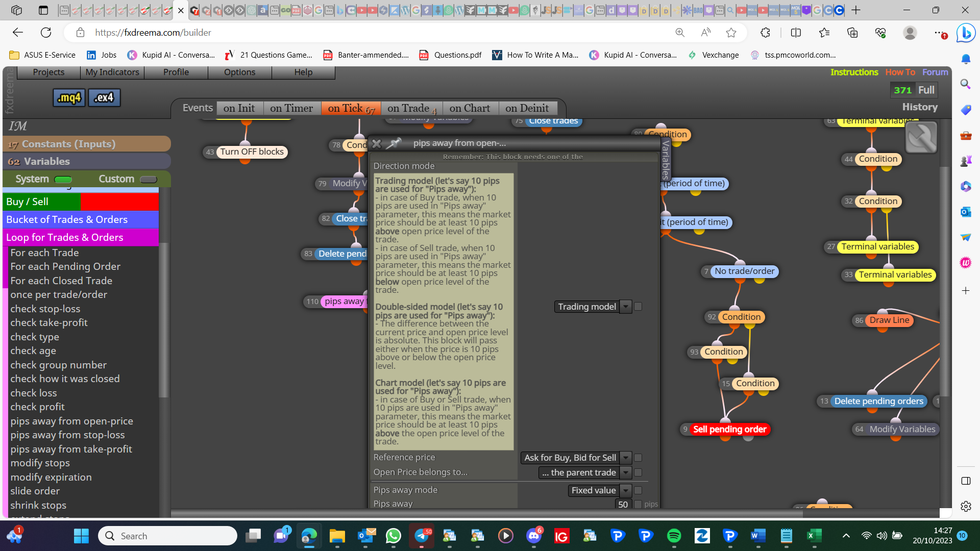Open the Windows Start menu

(x=81, y=536)
